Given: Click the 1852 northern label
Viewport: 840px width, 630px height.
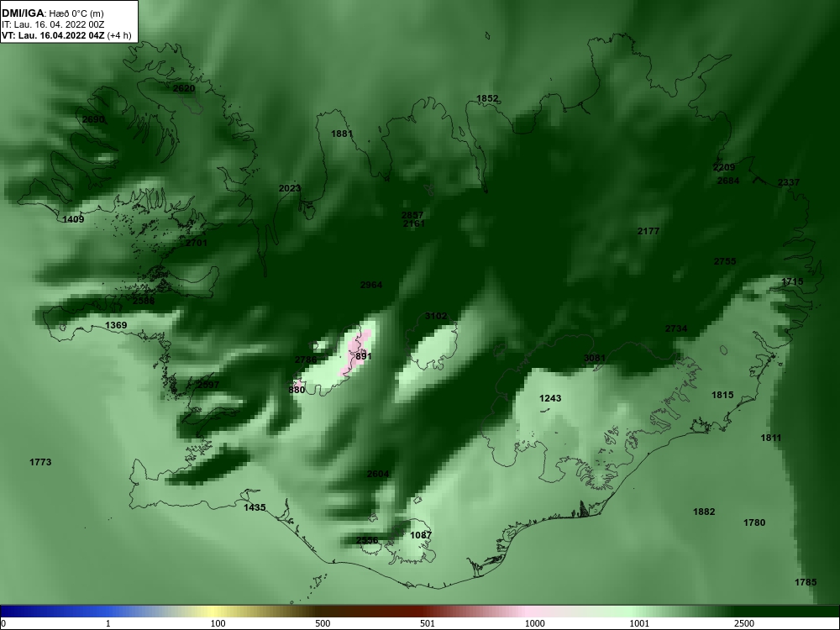Looking at the screenshot, I should coord(487,98).
